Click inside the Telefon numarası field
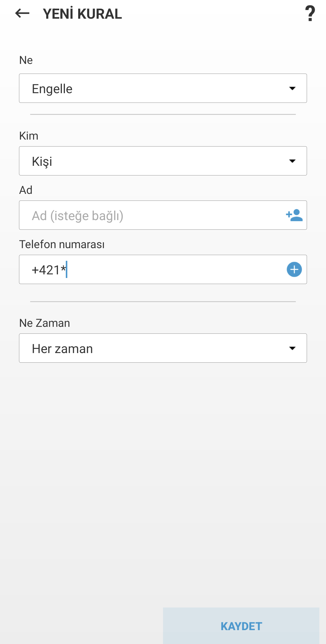Viewport: 326px width, 644px height. click(136, 269)
